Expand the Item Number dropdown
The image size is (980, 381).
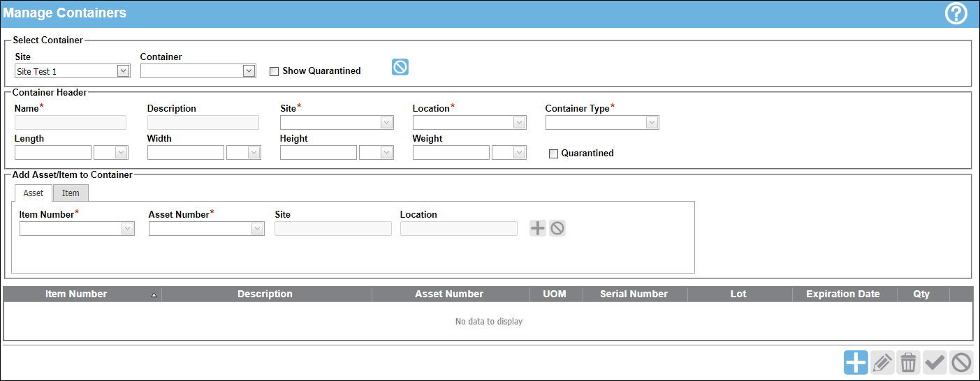(77, 229)
